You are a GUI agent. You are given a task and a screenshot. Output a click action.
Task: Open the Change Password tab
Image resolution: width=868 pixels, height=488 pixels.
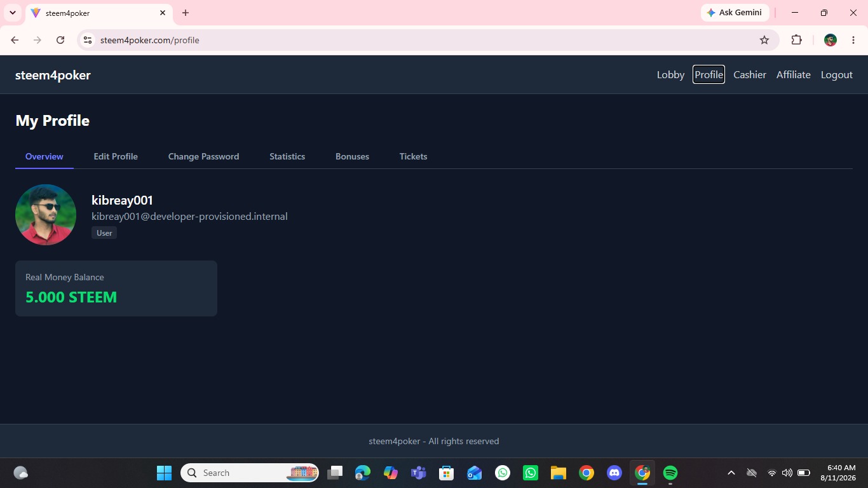[203, 156]
